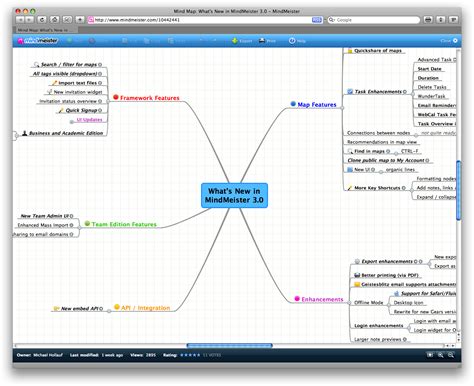Click the rating stars in the footer
Image resolution: width=474 pixels, height=386 pixels.
(190, 355)
